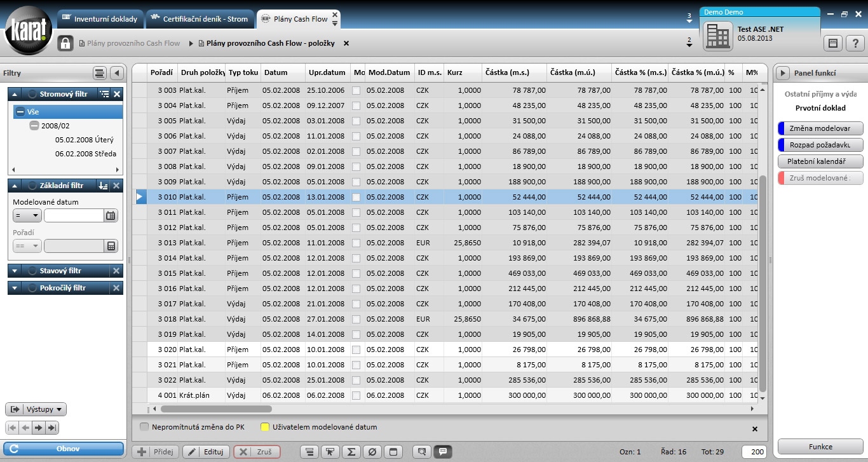Switch to Certifikační deník - Strom tab

(200, 19)
